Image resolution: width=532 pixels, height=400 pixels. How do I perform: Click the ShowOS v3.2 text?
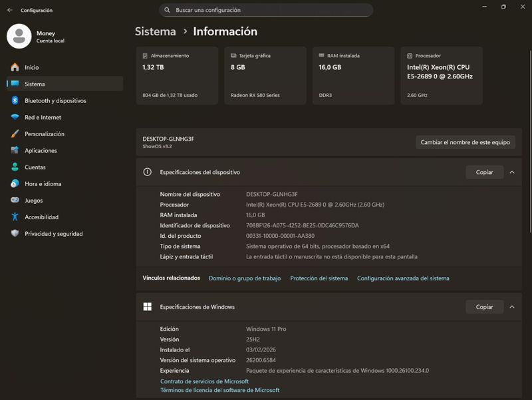coord(157,146)
